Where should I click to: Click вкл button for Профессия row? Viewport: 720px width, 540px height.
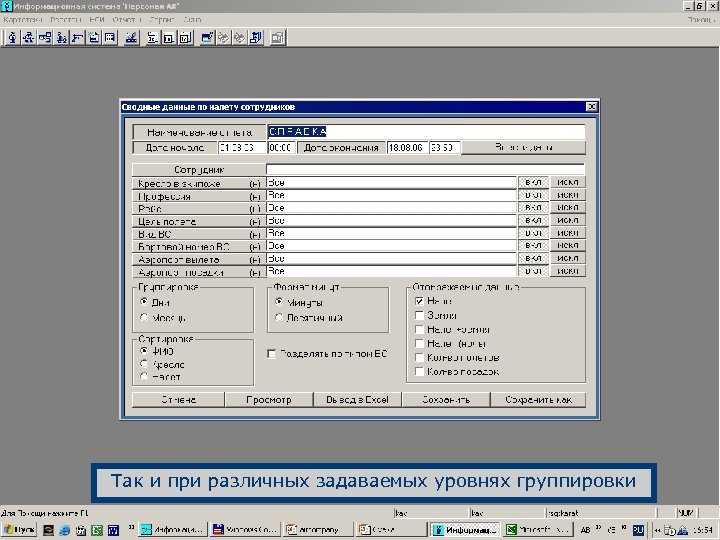tap(533, 195)
